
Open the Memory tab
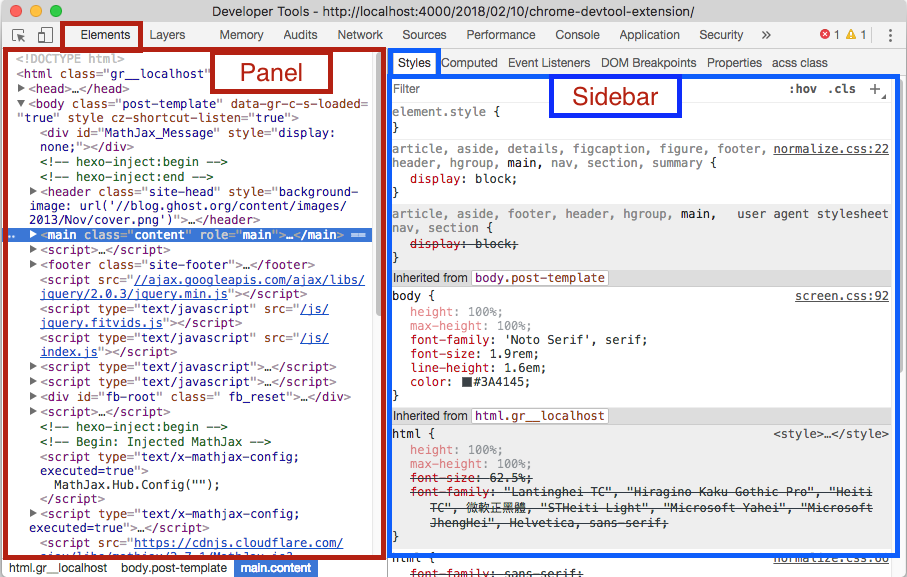point(241,35)
